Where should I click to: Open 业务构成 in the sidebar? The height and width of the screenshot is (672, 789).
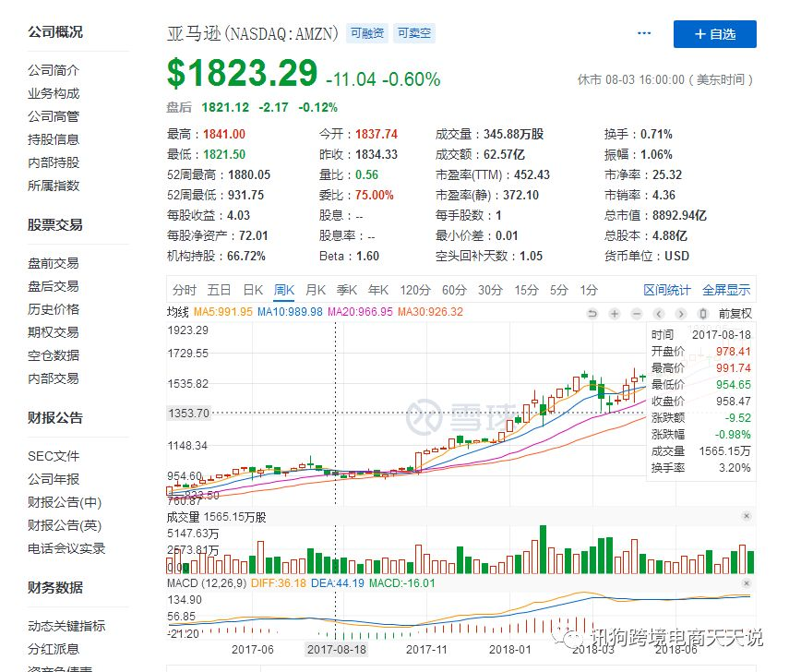tap(54, 93)
